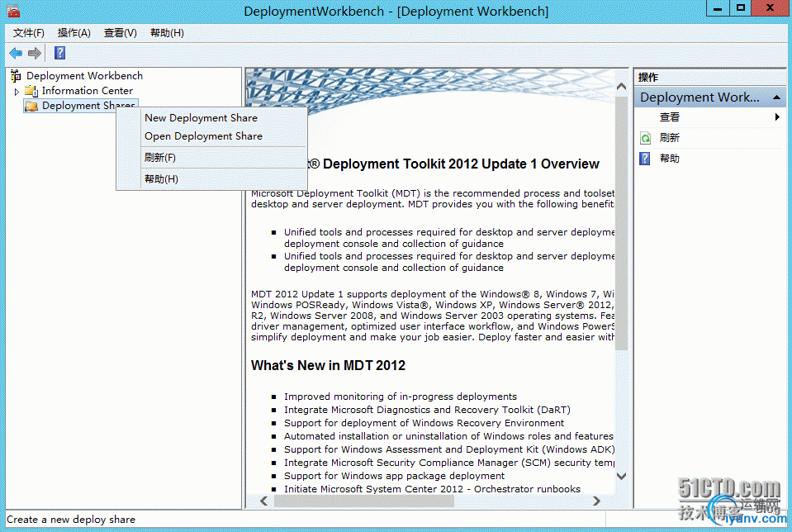Viewport: 792px width, 532px height.
Task: Click the horizontal scrollbar left arrow
Action: [263, 501]
